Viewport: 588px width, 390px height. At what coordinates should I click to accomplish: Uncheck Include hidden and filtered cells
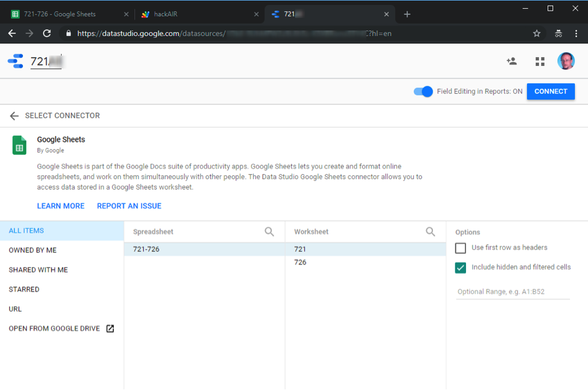[x=460, y=267]
